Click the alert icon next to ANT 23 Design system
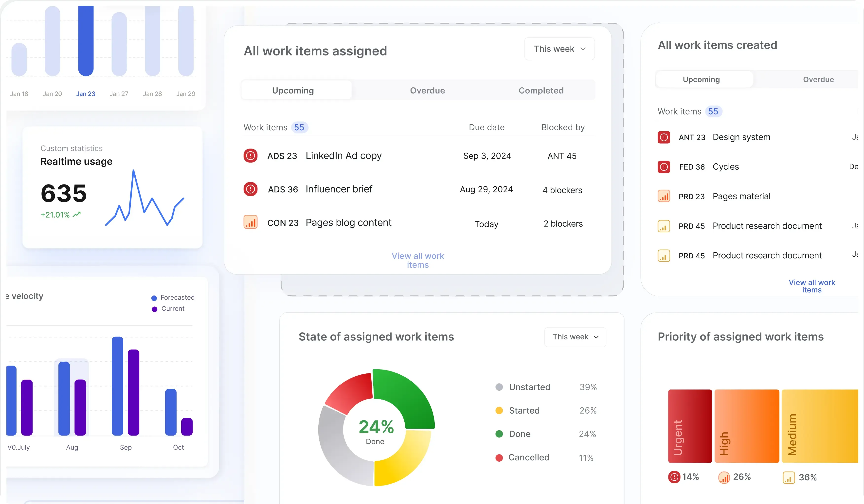 [x=664, y=137]
